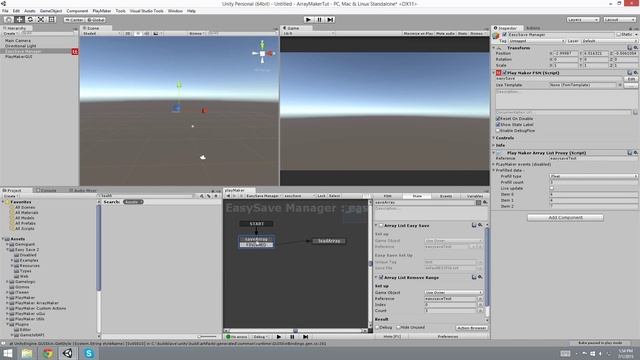The image size is (640, 360).
Task: Toggle Hide Unused checkbox
Action: pyautogui.click(x=399, y=327)
